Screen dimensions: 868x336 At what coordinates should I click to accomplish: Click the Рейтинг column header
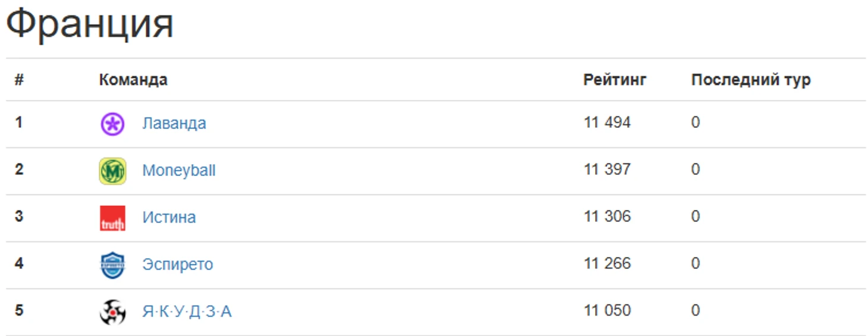(614, 80)
